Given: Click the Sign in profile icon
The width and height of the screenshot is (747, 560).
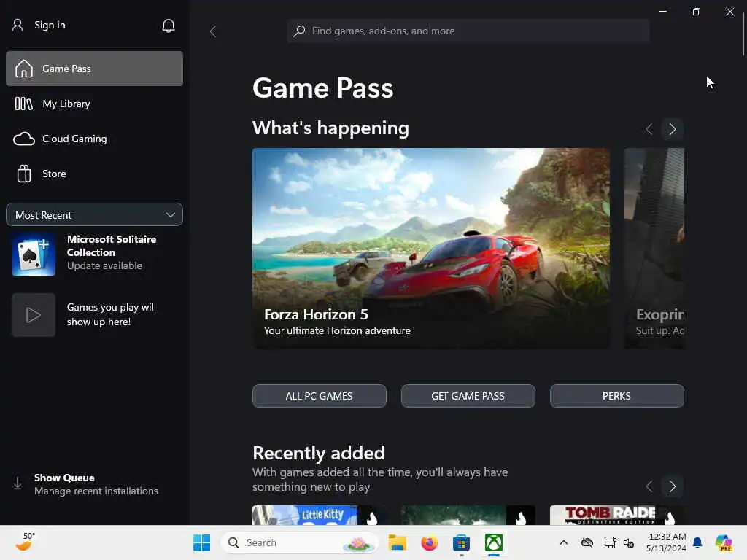Looking at the screenshot, I should tap(18, 26).
